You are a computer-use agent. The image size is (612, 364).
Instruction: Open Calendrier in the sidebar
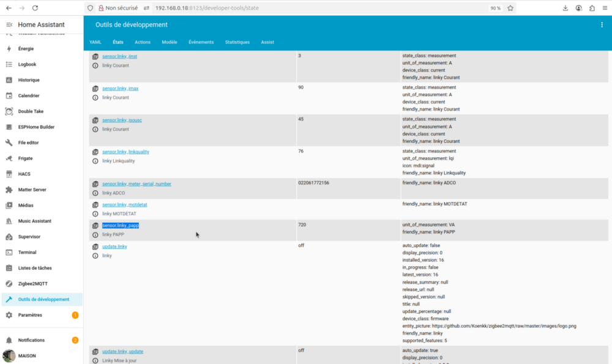coord(42,95)
